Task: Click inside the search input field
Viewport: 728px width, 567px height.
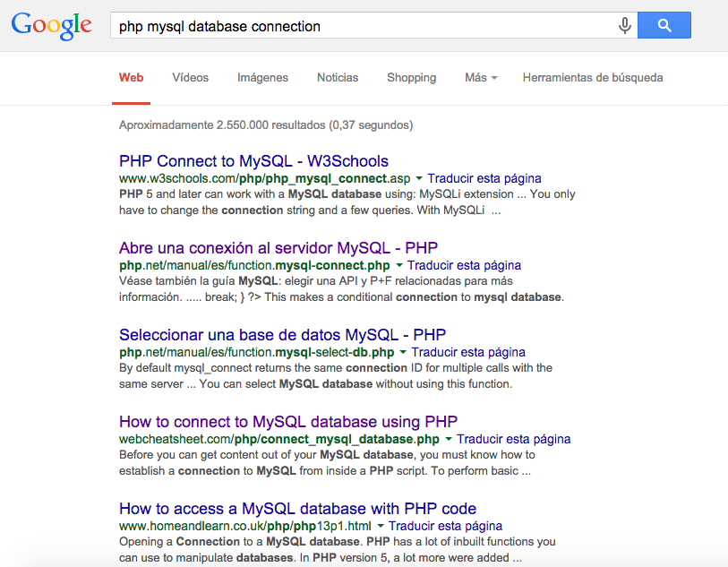Action: click(x=358, y=25)
